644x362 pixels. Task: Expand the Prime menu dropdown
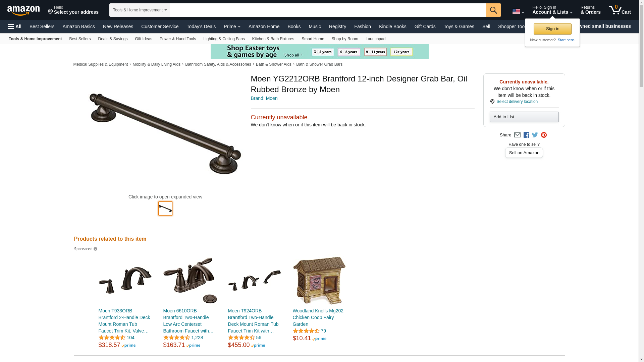pos(232,26)
